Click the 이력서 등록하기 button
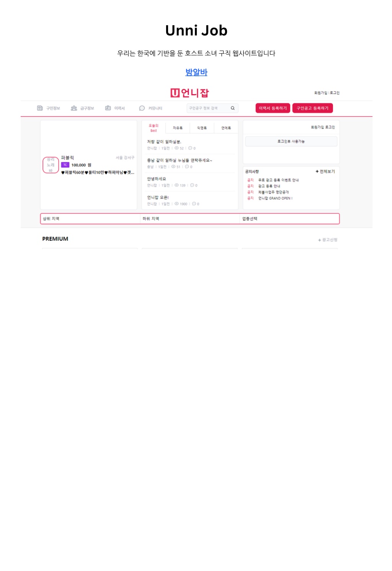Image resolution: width=392 pixels, height=571 pixels. [273, 108]
